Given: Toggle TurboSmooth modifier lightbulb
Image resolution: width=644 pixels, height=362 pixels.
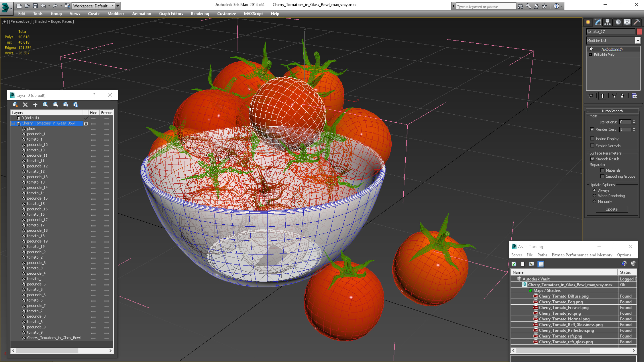Looking at the screenshot, I should [x=591, y=49].
